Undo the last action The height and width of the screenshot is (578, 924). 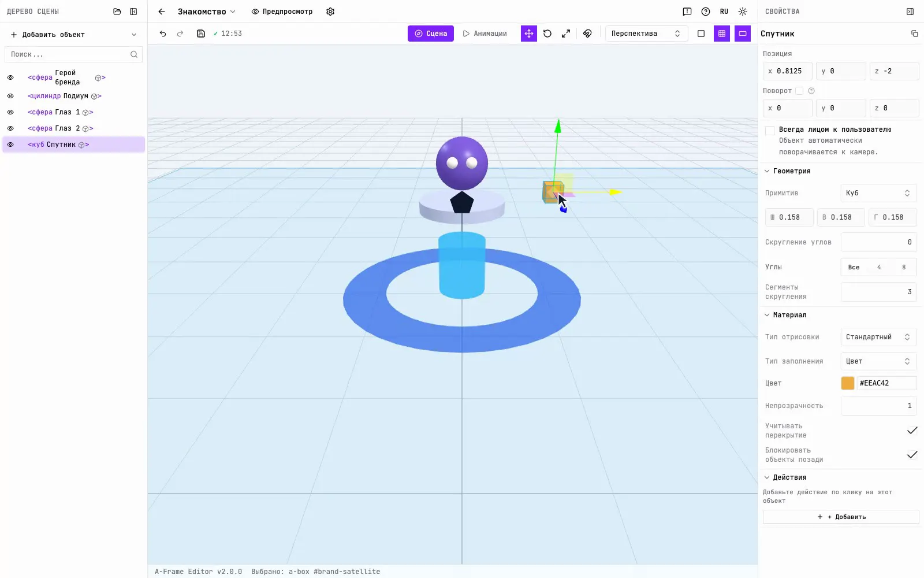(163, 34)
